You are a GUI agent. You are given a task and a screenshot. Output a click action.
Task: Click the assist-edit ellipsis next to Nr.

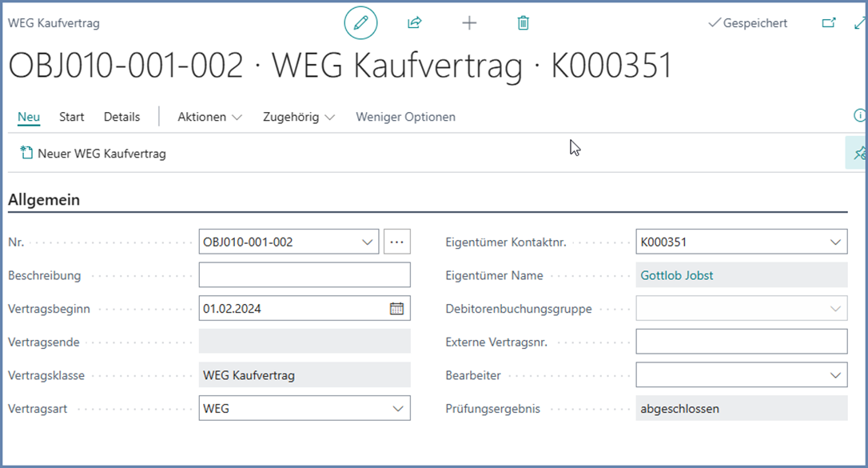tap(397, 241)
